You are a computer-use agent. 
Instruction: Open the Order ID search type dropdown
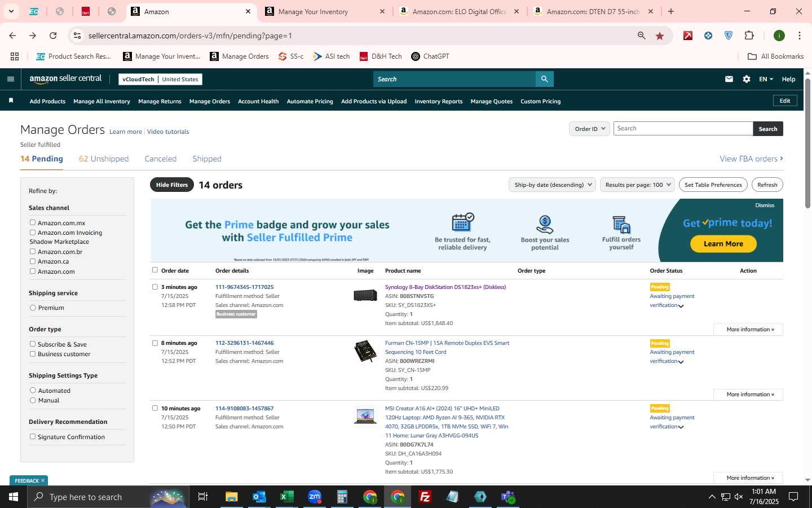point(589,129)
